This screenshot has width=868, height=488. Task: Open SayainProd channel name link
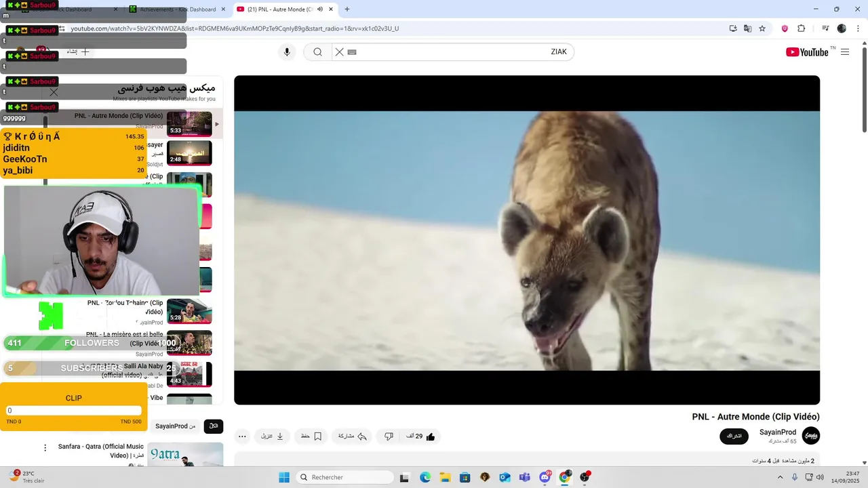coord(778,432)
